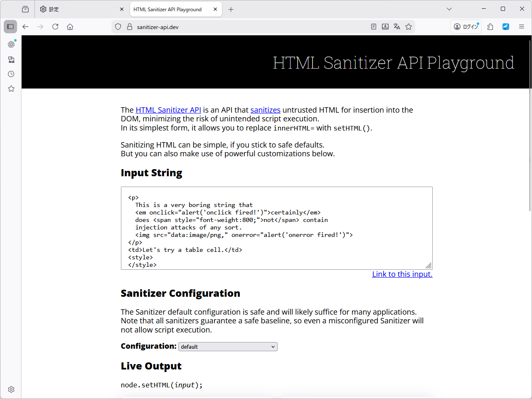Open Bookmarks via the star sidebar icon
The image size is (532, 399).
(x=11, y=88)
